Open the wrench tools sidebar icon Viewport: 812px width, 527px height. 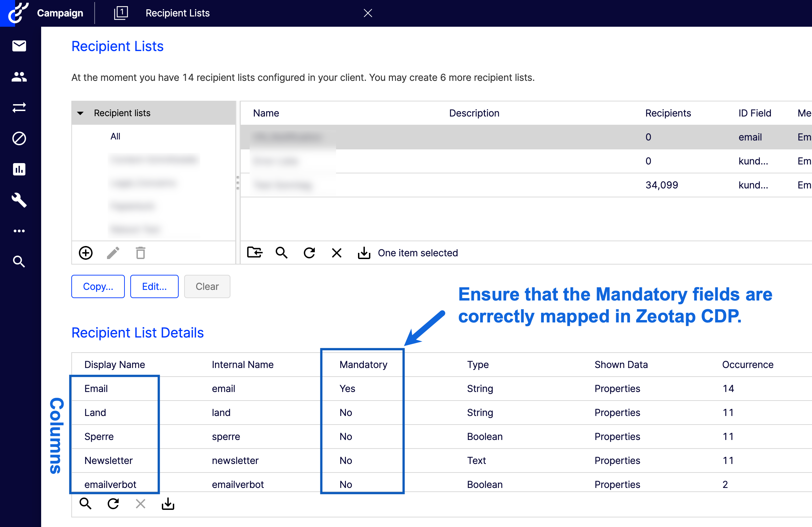pyautogui.click(x=19, y=200)
